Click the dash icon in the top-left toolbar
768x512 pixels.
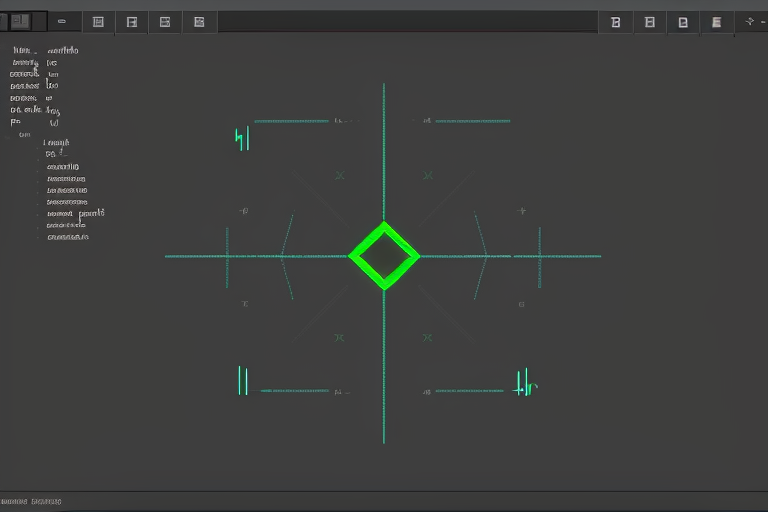tap(62, 21)
